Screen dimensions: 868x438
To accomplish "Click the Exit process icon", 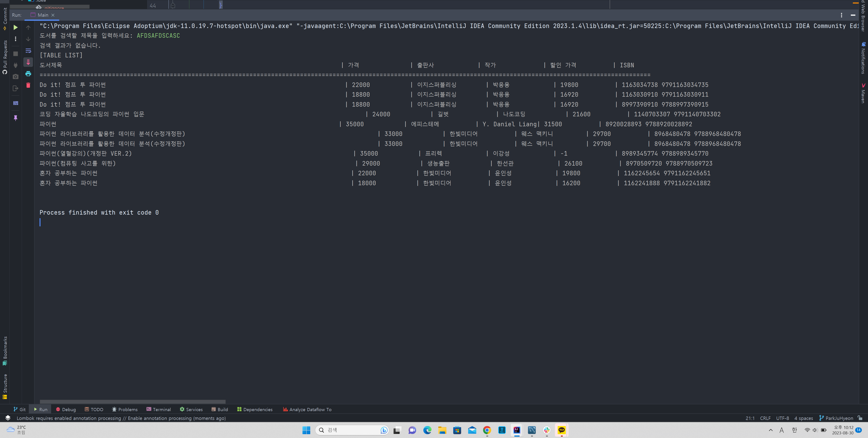I will [16, 88].
